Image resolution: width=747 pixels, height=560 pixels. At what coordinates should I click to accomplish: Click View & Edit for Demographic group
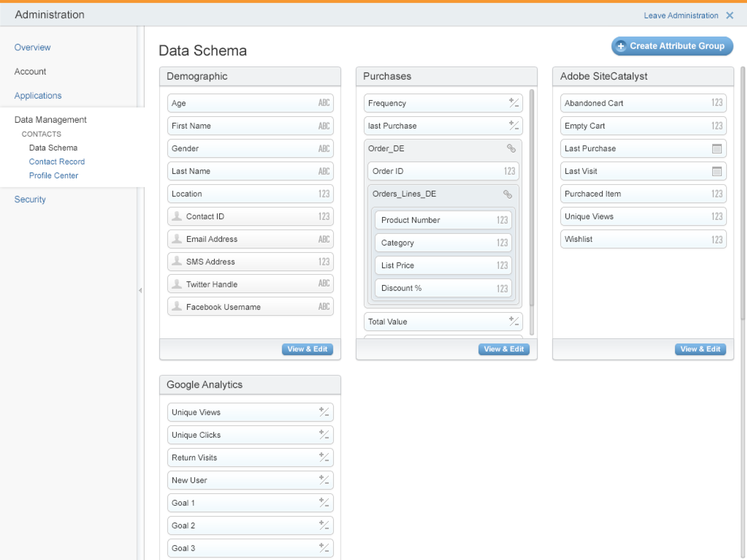[307, 349]
